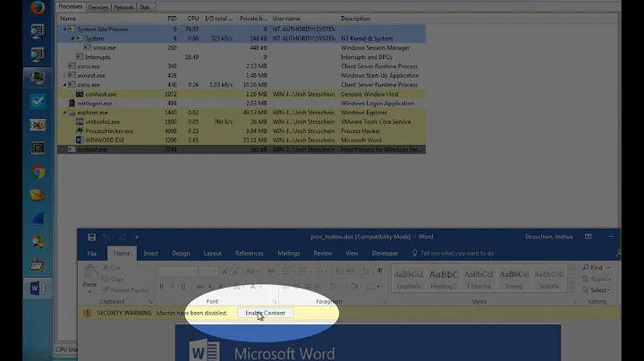Screen dimensions: 644x361
Task: Expand the Styles gallery More arrow
Action: click(571, 289)
